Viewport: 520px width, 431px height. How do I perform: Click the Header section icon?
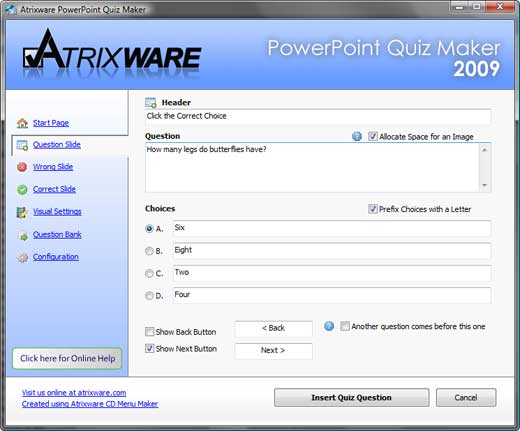point(151,103)
